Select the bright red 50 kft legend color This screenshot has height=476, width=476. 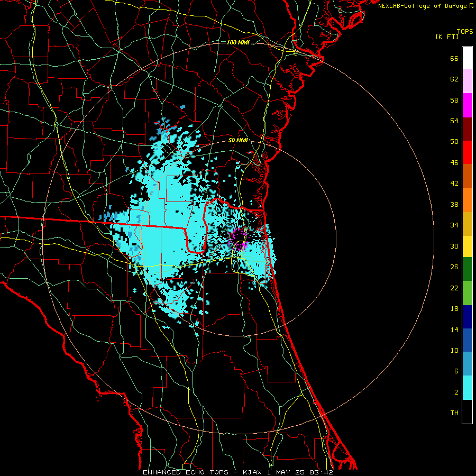(467, 152)
